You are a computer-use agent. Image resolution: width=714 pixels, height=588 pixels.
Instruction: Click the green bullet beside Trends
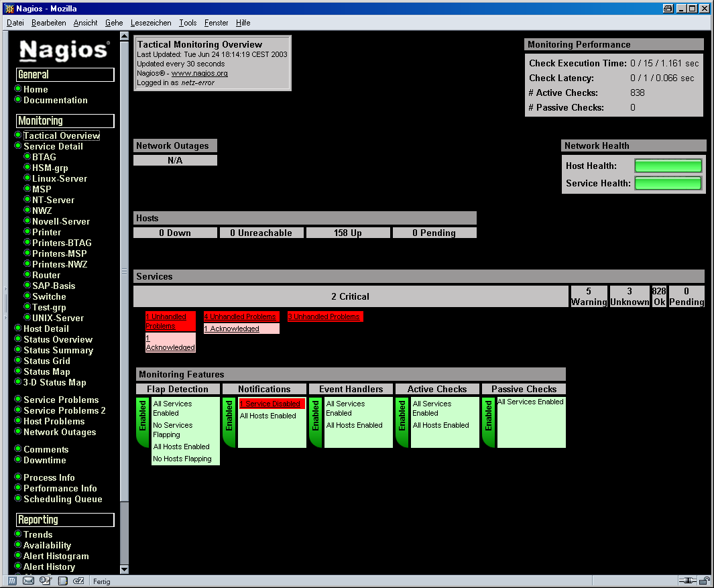(18, 534)
